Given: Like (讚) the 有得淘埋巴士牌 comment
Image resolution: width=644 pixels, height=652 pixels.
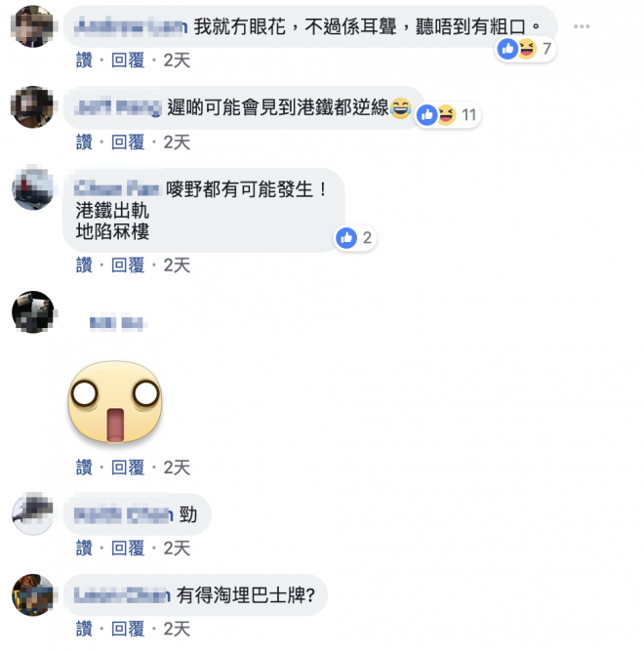Looking at the screenshot, I should click(84, 629).
